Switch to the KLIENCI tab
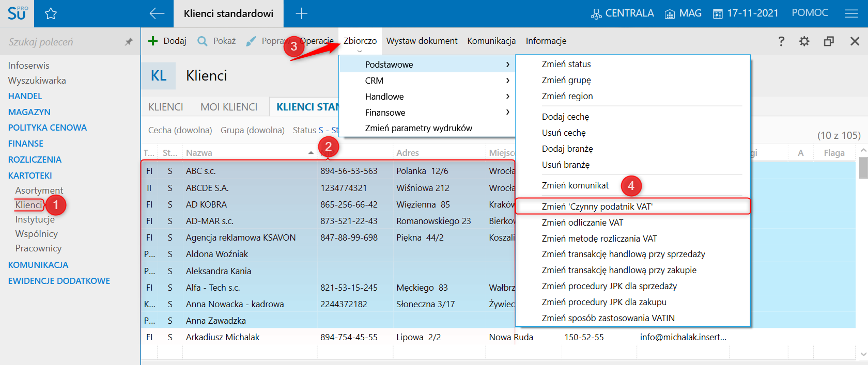 [166, 107]
